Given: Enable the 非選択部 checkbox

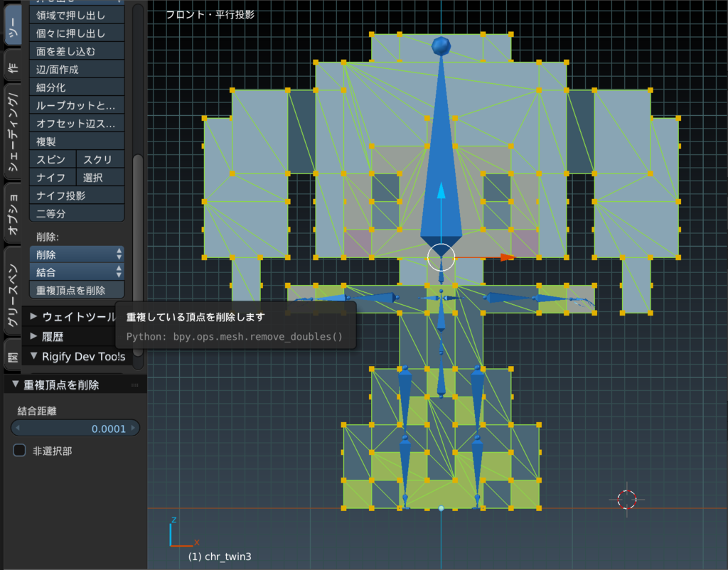Looking at the screenshot, I should pos(19,451).
